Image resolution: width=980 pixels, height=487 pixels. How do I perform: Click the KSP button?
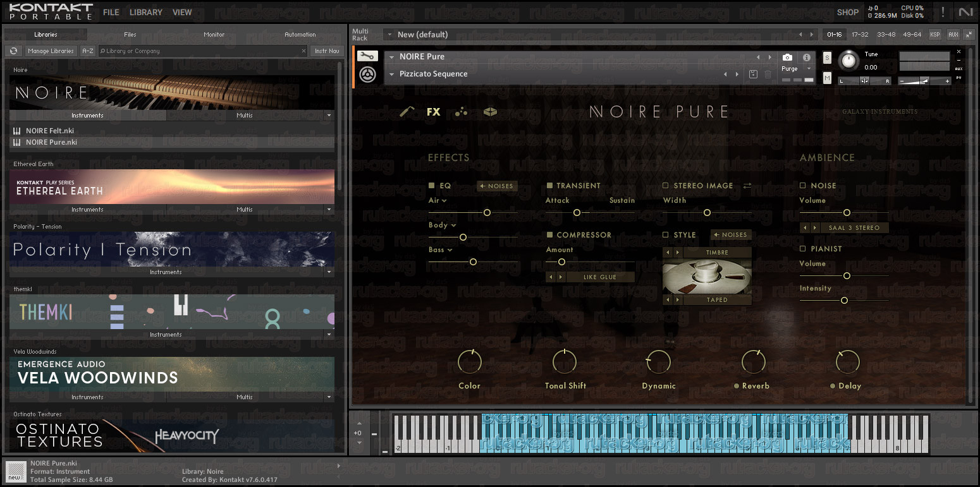click(935, 35)
